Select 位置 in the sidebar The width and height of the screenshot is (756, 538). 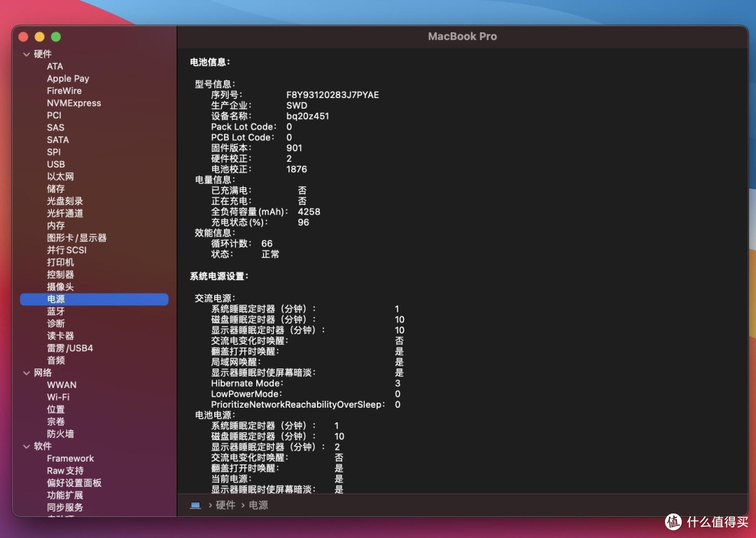tap(56, 410)
